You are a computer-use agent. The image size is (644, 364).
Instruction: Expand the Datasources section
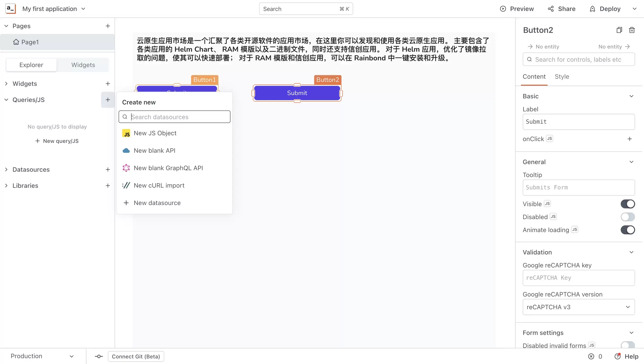pos(6,169)
